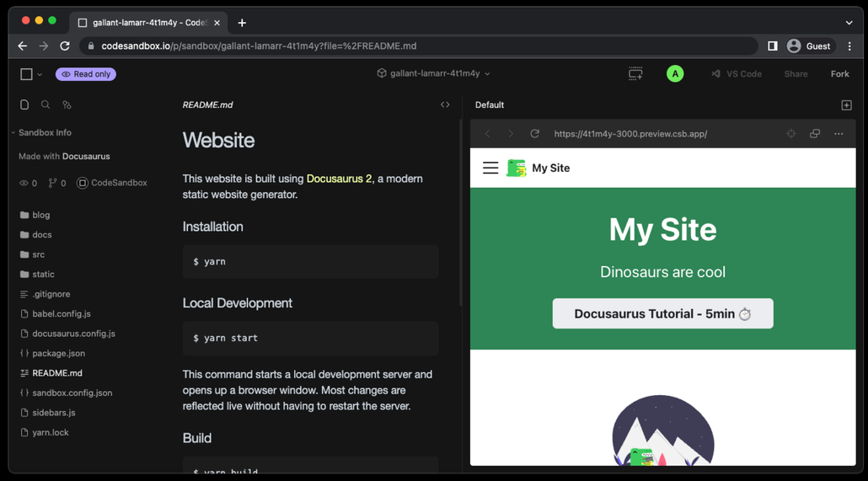The width and height of the screenshot is (868, 481).
Task: Click the Fork button
Action: tap(839, 74)
